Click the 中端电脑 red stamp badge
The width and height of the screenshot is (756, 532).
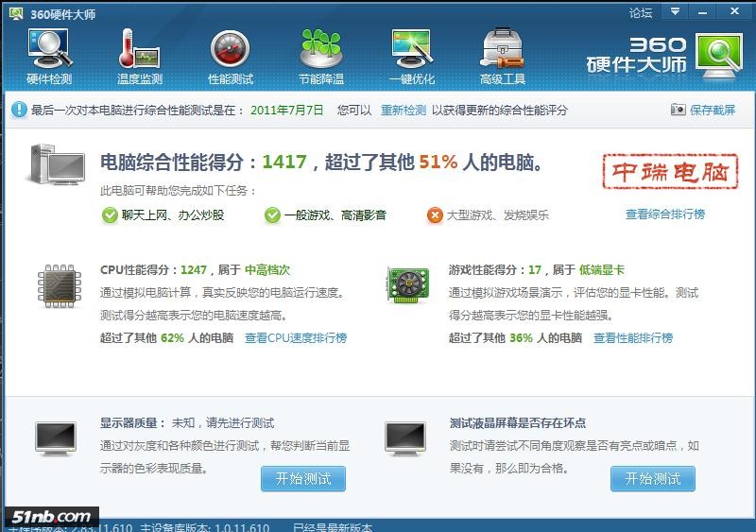tap(670, 171)
